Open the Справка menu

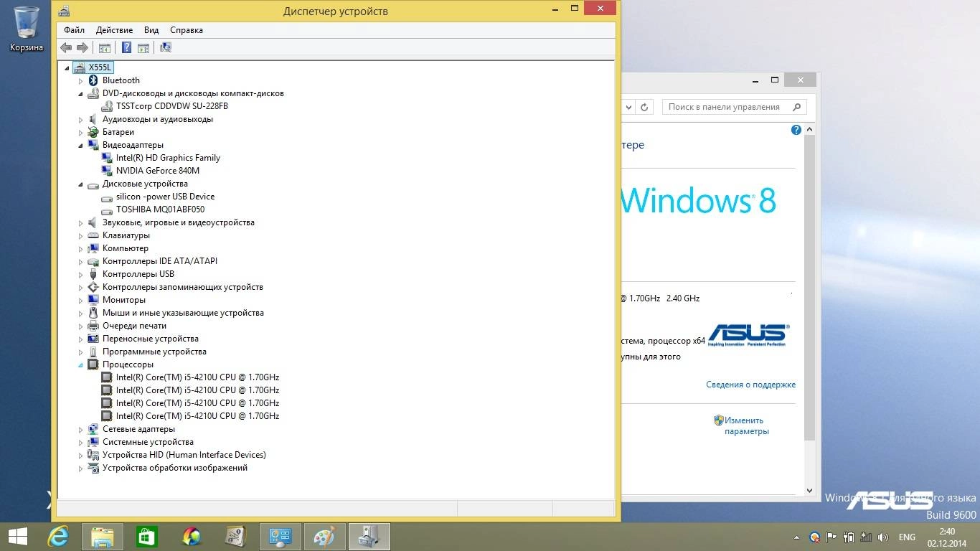coord(187,30)
